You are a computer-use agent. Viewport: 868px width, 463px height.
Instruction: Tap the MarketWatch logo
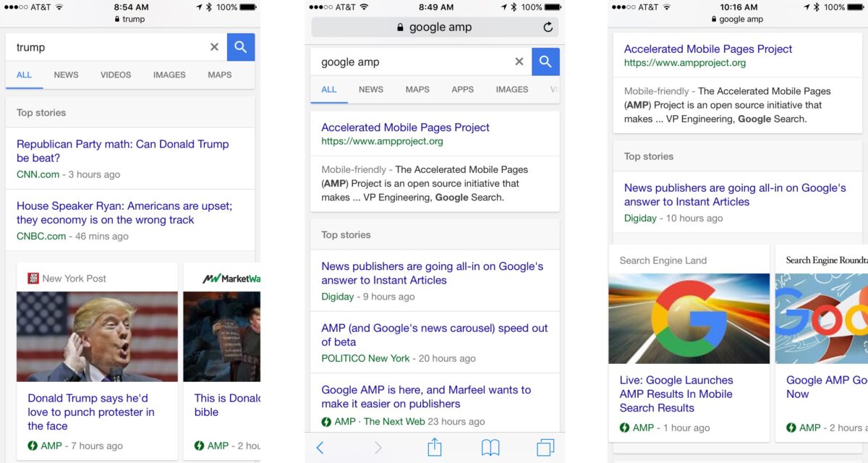[231, 279]
